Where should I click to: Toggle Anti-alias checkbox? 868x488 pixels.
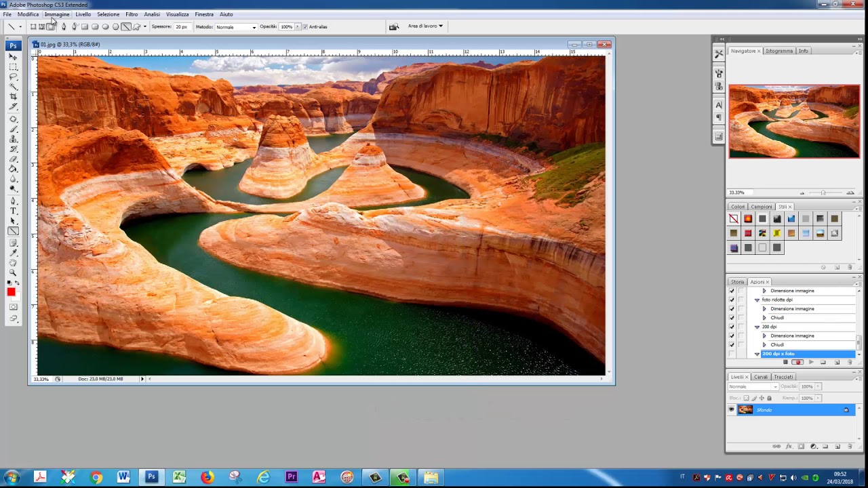pyautogui.click(x=304, y=26)
